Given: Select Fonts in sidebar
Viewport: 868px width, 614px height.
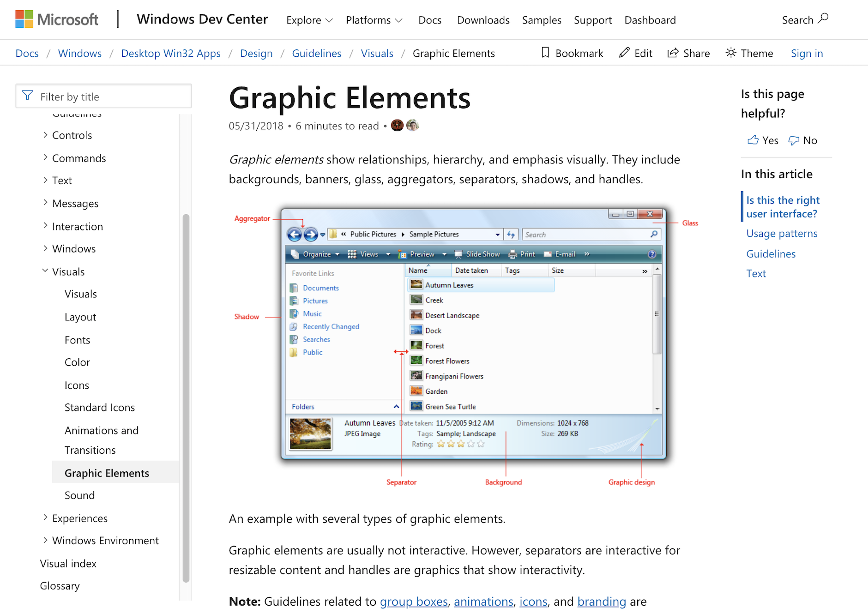Looking at the screenshot, I should point(77,340).
